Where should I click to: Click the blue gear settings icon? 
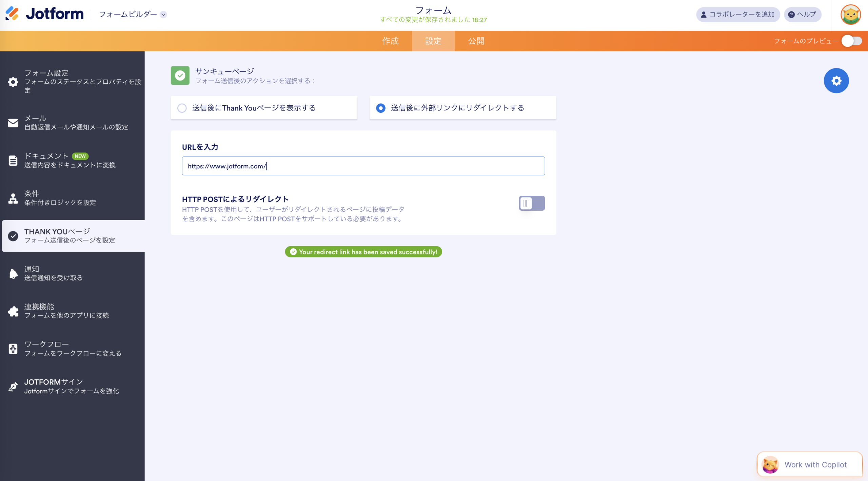click(x=836, y=81)
